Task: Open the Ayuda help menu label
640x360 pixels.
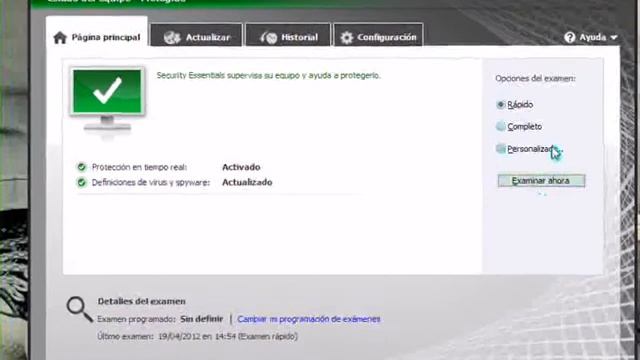Action: pyautogui.click(x=593, y=37)
